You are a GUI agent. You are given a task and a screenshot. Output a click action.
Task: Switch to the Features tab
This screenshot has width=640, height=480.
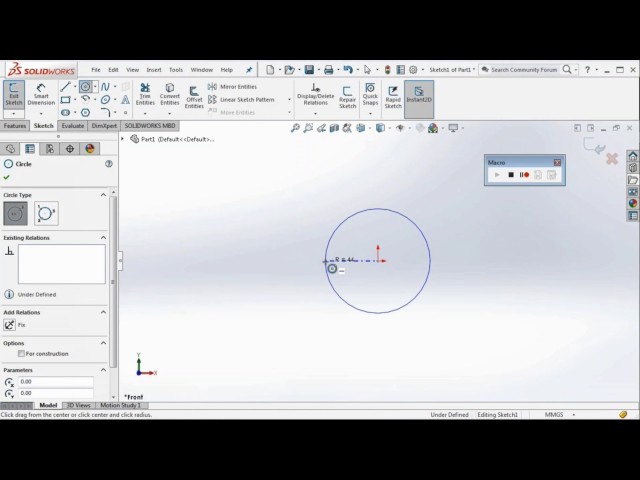15,126
